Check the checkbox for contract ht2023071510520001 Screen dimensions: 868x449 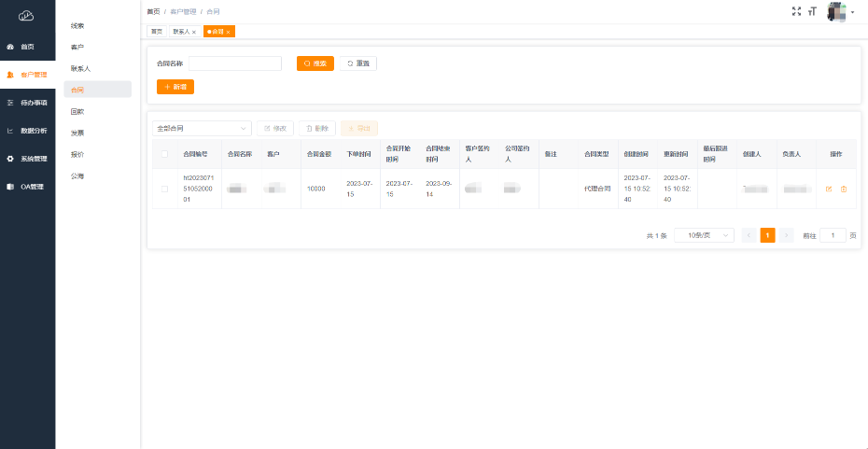(x=165, y=189)
